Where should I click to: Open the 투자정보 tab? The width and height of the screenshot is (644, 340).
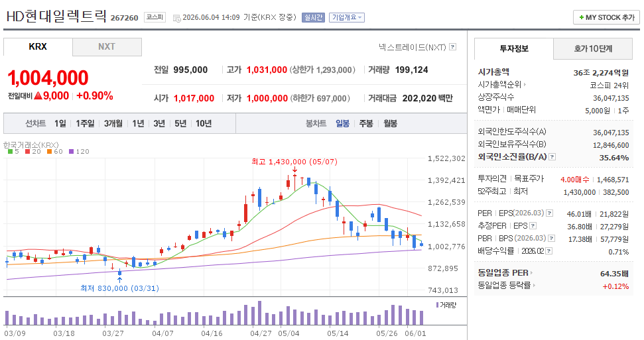pos(514,48)
